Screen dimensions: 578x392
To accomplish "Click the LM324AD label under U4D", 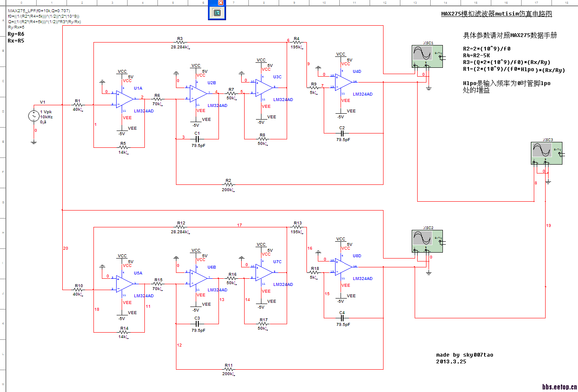I will pyautogui.click(x=362, y=94).
